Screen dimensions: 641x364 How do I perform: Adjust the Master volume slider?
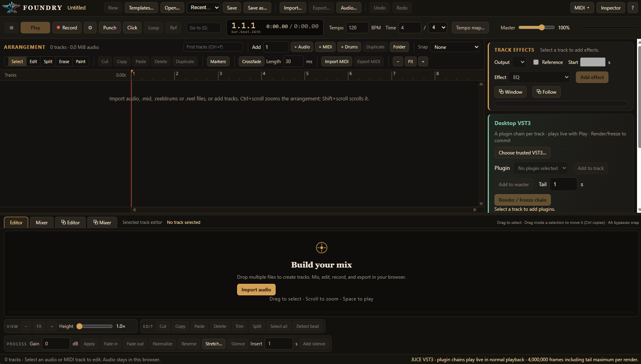pos(537,27)
